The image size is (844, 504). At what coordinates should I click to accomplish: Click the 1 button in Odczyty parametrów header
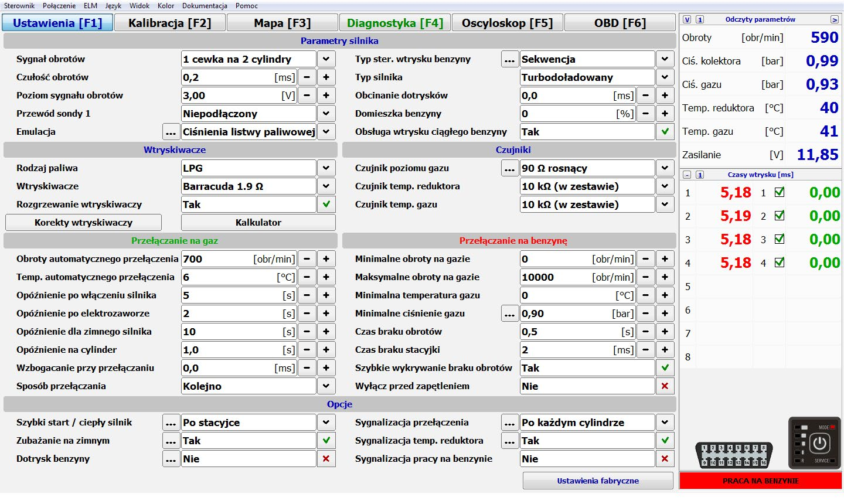[700, 19]
